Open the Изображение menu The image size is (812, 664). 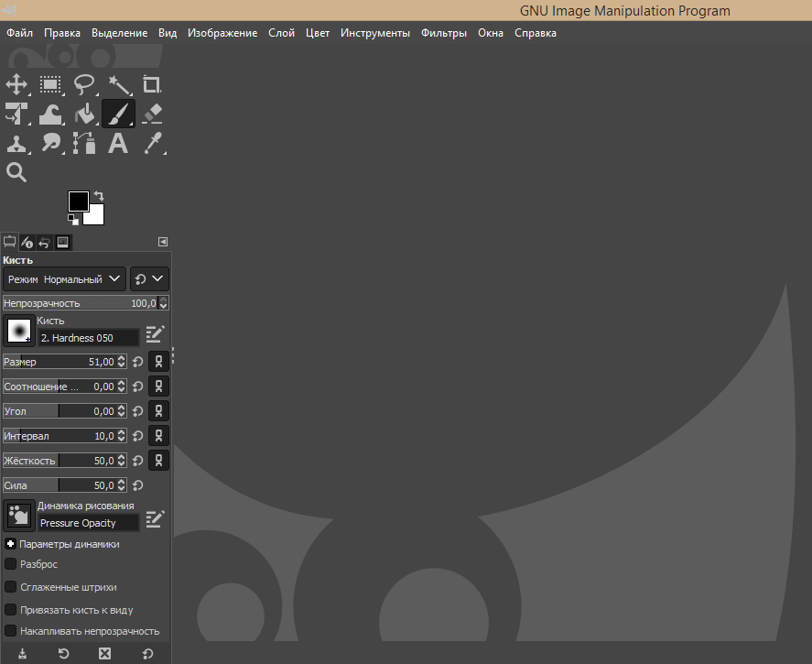tap(222, 33)
